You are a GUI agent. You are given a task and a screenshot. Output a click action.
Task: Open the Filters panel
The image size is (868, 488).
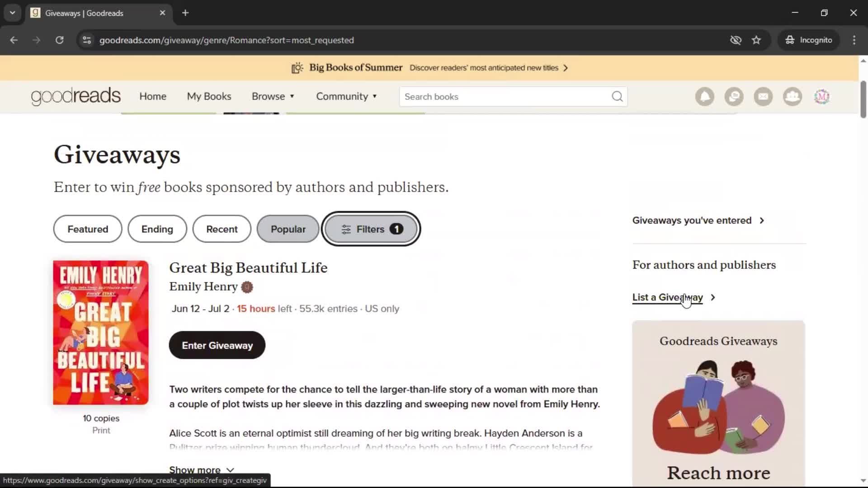coord(371,229)
